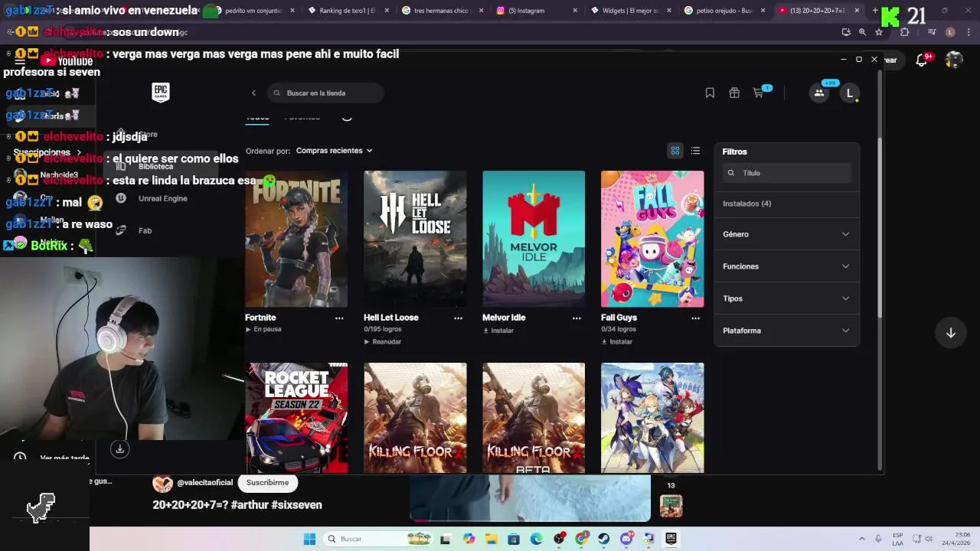Click the Suscribirme button next to valecitaoficial
The height and width of the screenshot is (551, 980).
pyautogui.click(x=267, y=483)
